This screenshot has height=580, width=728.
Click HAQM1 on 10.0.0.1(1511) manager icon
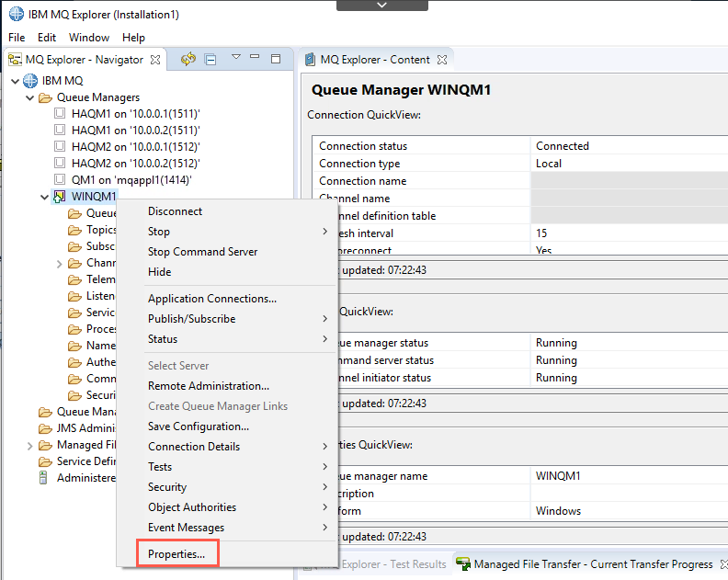[60, 113]
